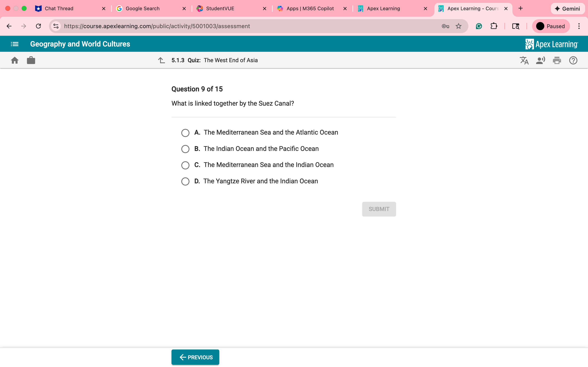The height and width of the screenshot is (367, 588).
Task: Click the PREVIOUS button at the bottom
Action: pos(195,357)
